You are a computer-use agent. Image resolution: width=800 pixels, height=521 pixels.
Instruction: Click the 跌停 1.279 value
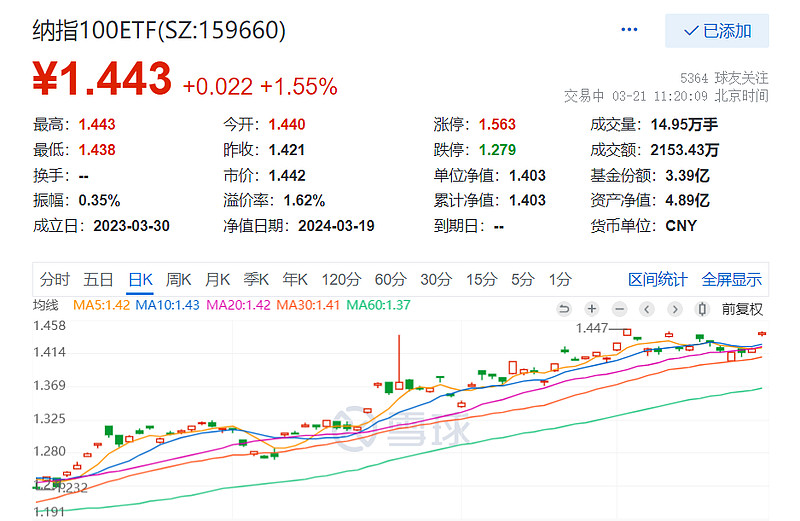click(x=497, y=150)
